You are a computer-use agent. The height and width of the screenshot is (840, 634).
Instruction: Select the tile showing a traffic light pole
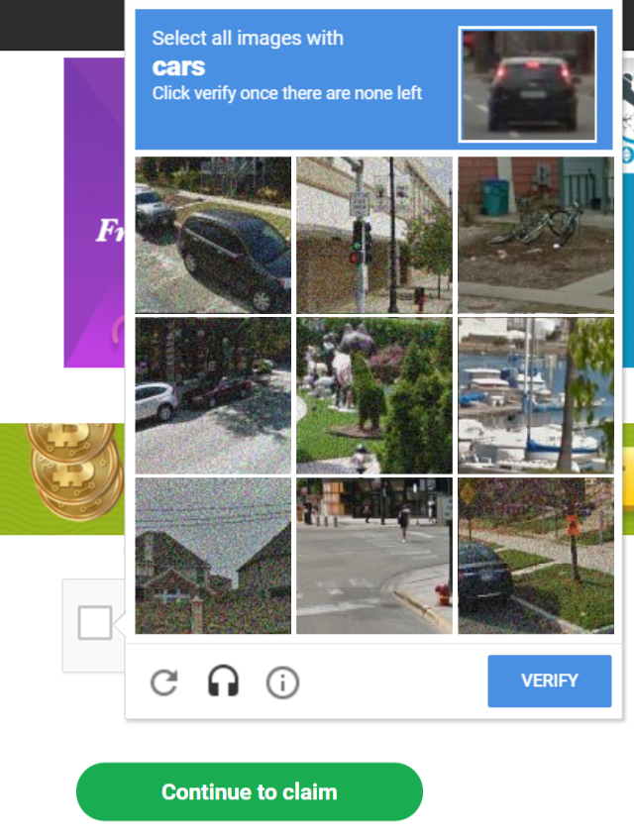click(374, 235)
